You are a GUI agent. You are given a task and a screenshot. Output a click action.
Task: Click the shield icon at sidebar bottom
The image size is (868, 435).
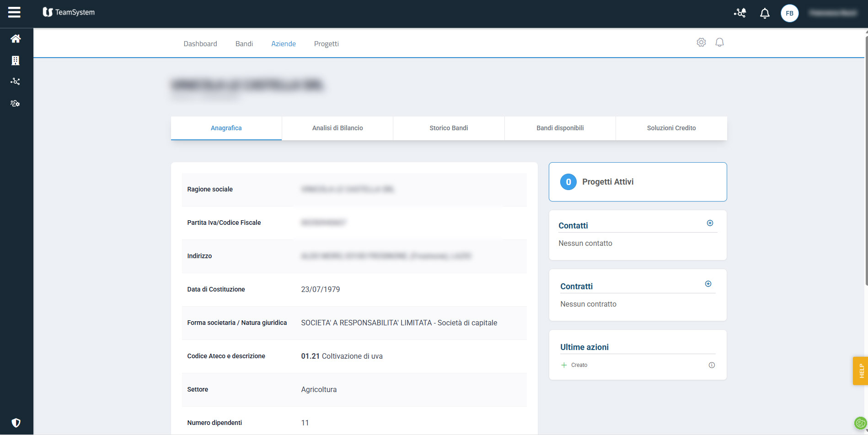[x=16, y=423]
